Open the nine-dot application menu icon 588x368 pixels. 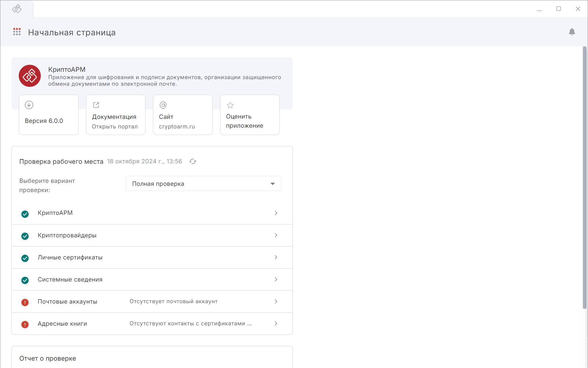17,32
